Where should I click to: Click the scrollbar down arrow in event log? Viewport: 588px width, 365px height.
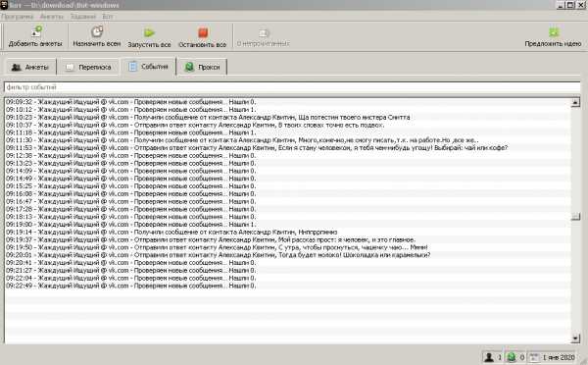coord(575,339)
